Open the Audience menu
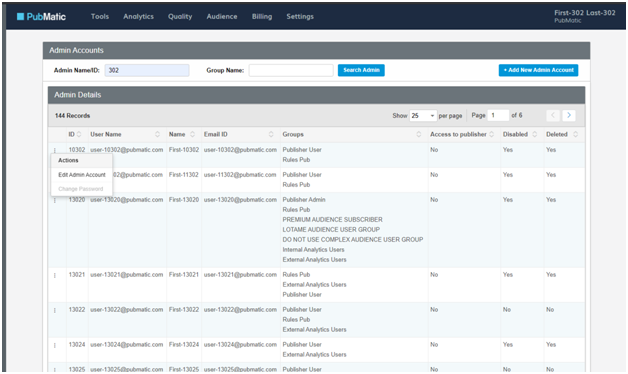 tap(222, 16)
